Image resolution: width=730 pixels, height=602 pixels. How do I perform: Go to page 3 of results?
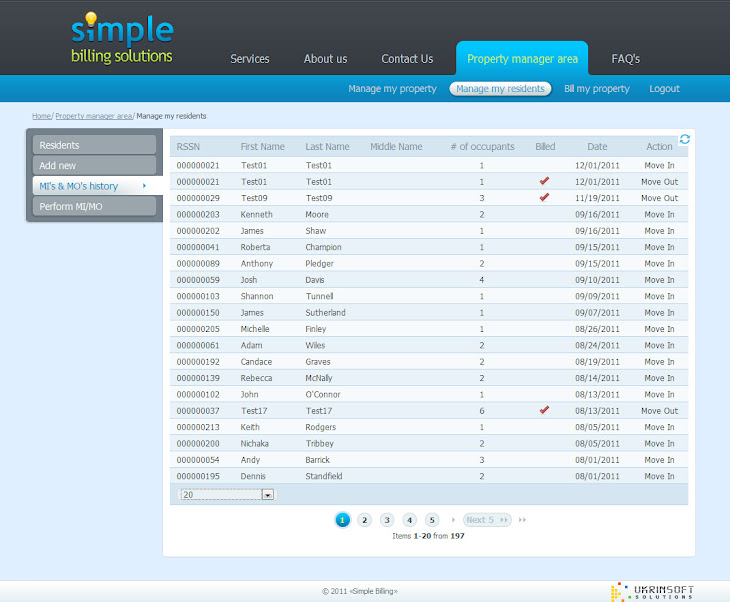[387, 520]
